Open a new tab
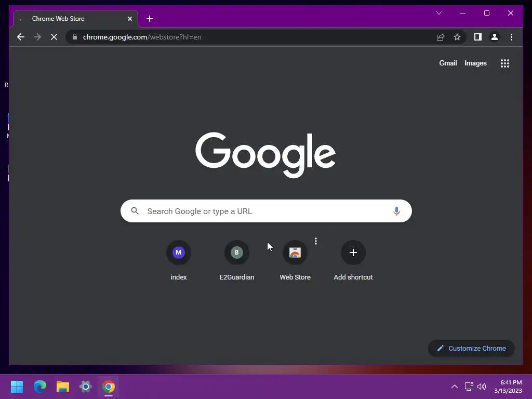The image size is (532, 399). click(150, 19)
